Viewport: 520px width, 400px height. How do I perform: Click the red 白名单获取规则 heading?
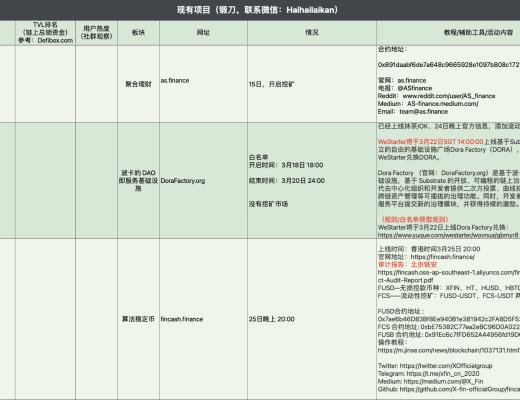(x=415, y=219)
